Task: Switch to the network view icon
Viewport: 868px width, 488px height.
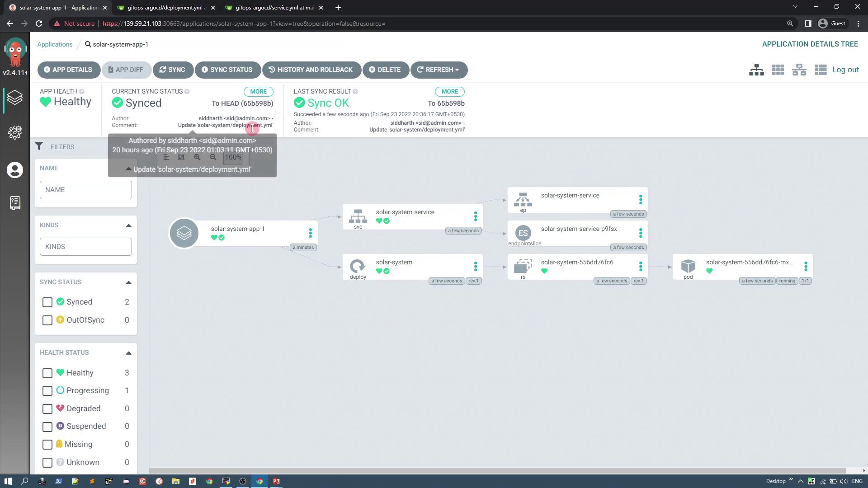Action: pos(799,70)
